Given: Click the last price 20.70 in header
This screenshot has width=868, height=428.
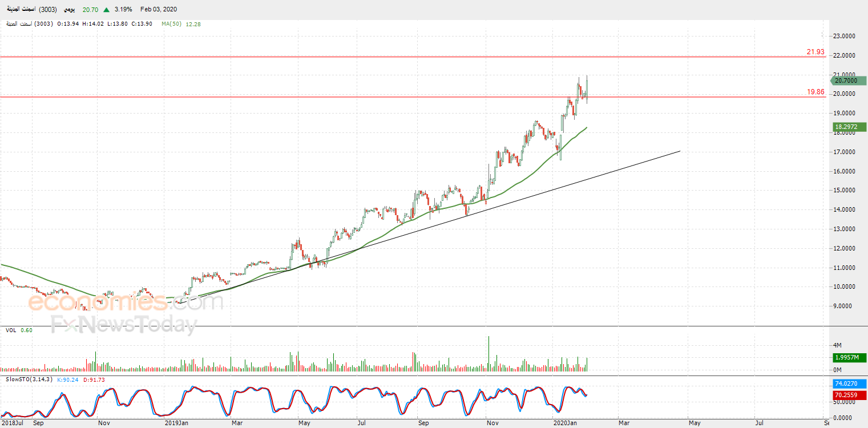Looking at the screenshot, I should pos(90,10).
